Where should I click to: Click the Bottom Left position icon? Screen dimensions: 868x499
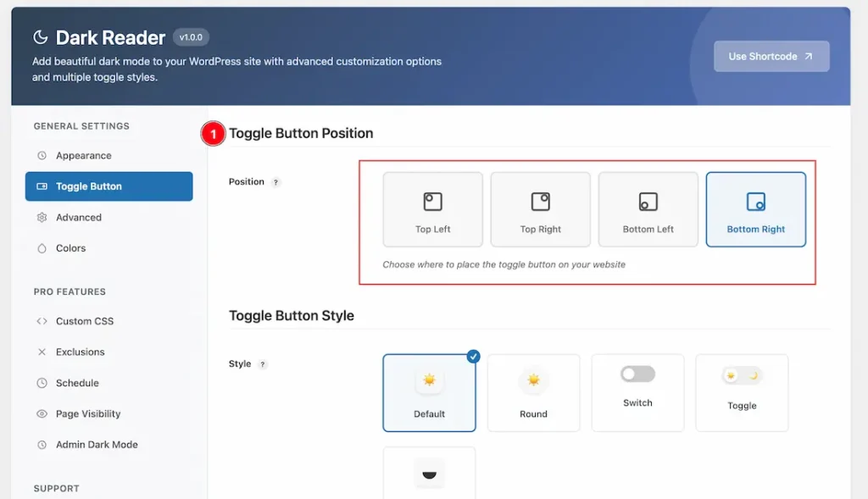(x=648, y=202)
